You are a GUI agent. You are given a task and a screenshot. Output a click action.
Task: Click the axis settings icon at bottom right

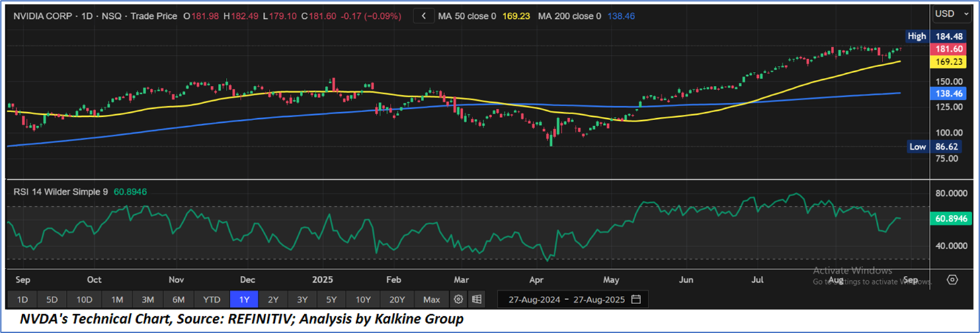pyautogui.click(x=952, y=279)
